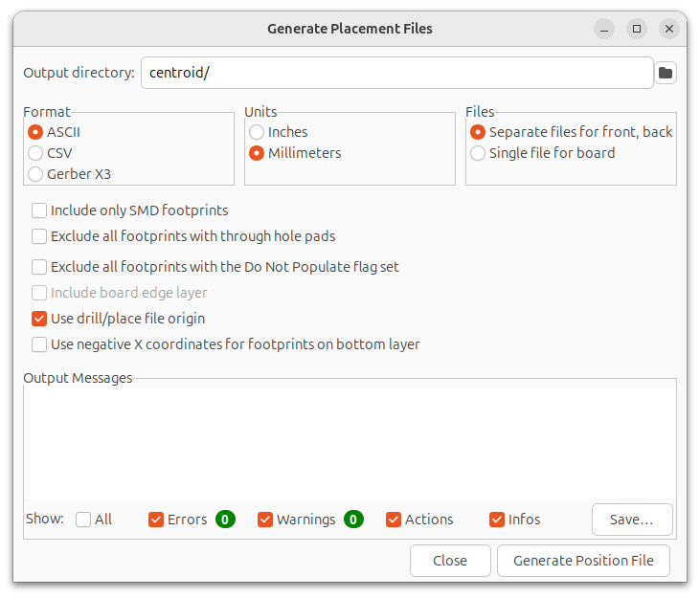This screenshot has width=700, height=598.
Task: Maximize the Generate Placement Files window
Action: click(x=637, y=29)
